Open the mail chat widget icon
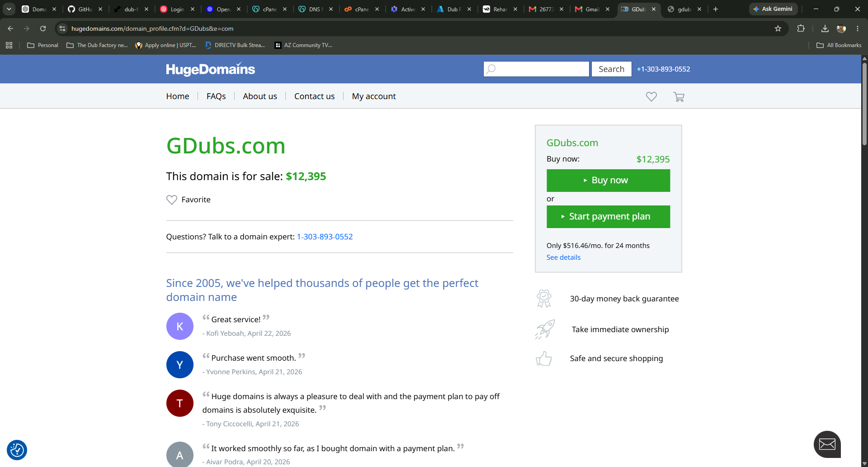 point(827,444)
